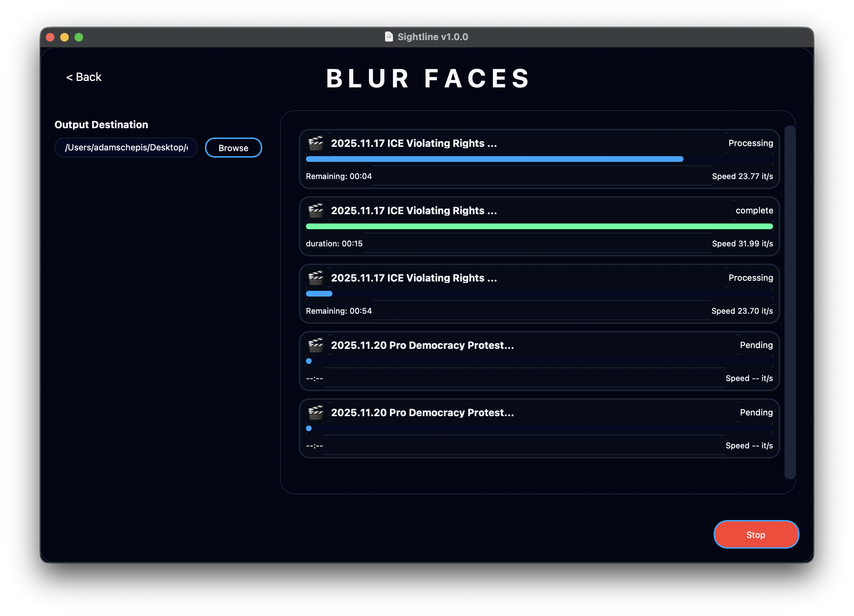The image size is (854, 616).
Task: Select the row showing Remaining 00:54
Action: (x=339, y=311)
